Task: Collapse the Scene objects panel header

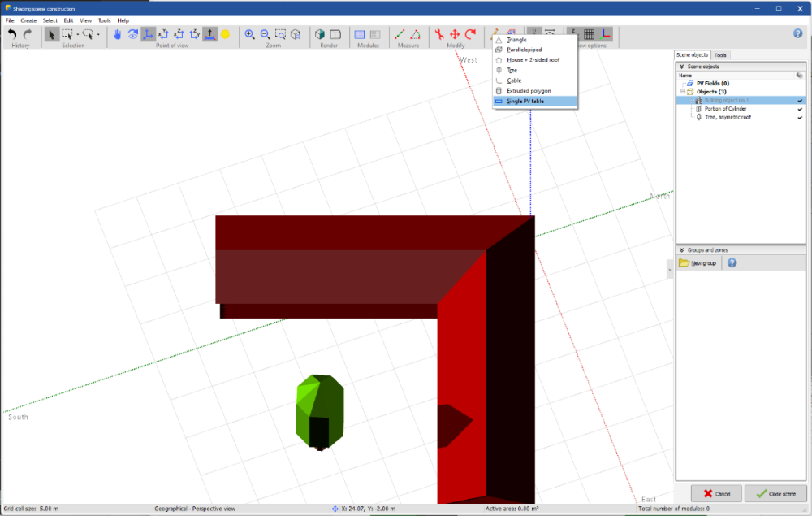Action: [682, 66]
